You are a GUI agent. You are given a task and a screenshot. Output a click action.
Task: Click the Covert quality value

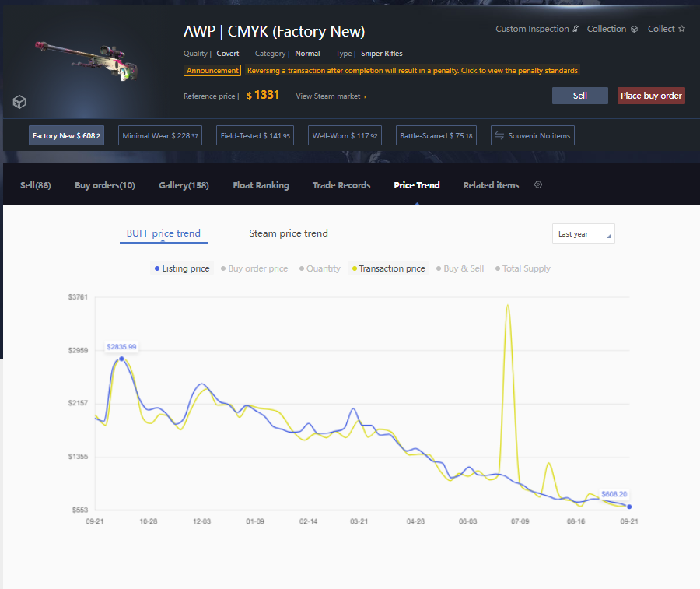click(228, 54)
